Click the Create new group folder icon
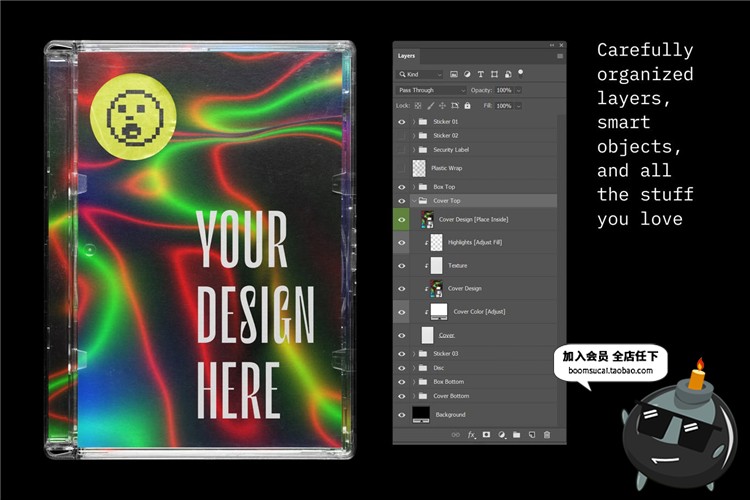 click(516, 435)
